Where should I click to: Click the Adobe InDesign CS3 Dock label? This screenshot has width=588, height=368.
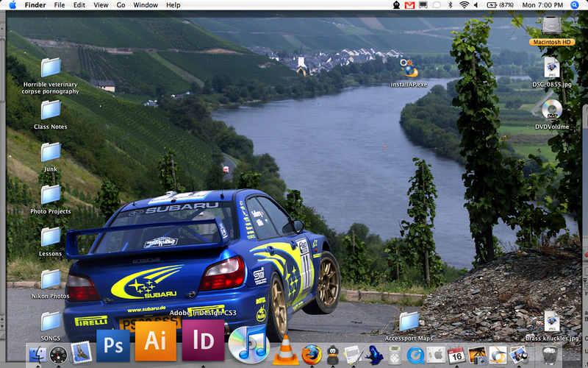pyautogui.click(x=203, y=312)
